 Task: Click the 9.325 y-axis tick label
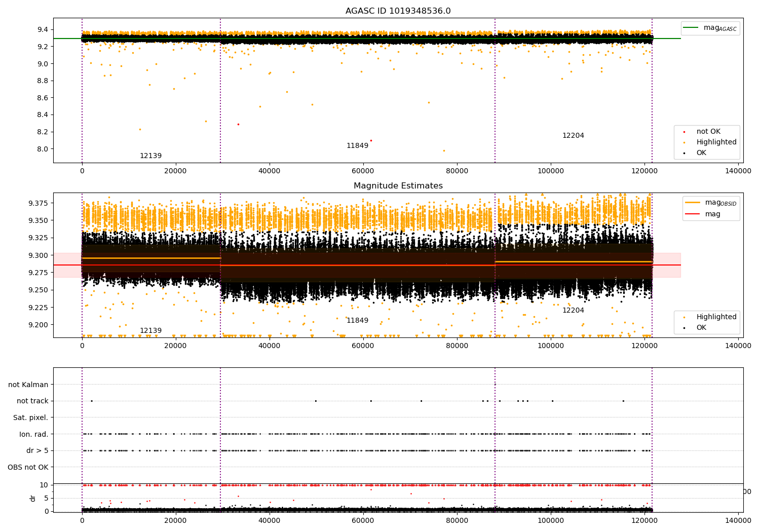pyautogui.click(x=37, y=238)
